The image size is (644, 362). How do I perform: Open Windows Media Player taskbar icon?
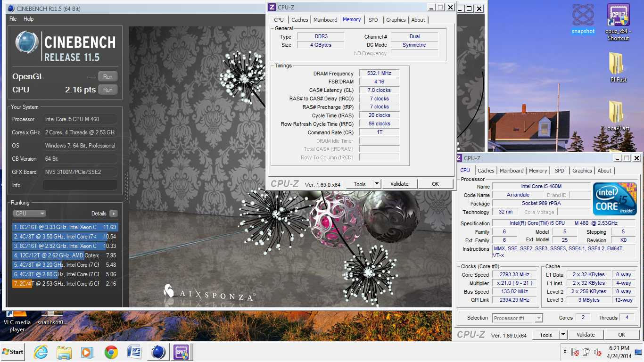tap(87, 352)
